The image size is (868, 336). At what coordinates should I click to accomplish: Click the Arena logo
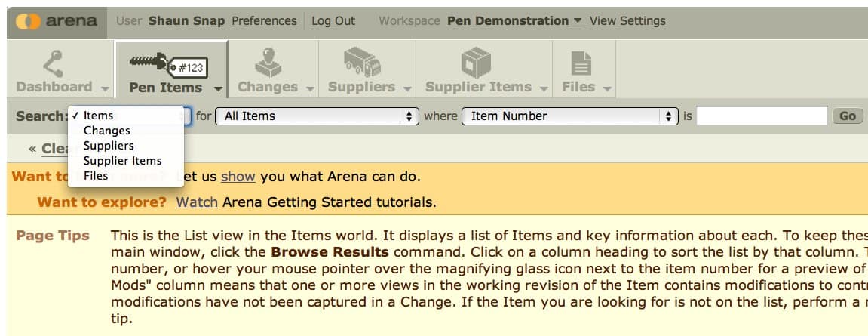(x=57, y=22)
